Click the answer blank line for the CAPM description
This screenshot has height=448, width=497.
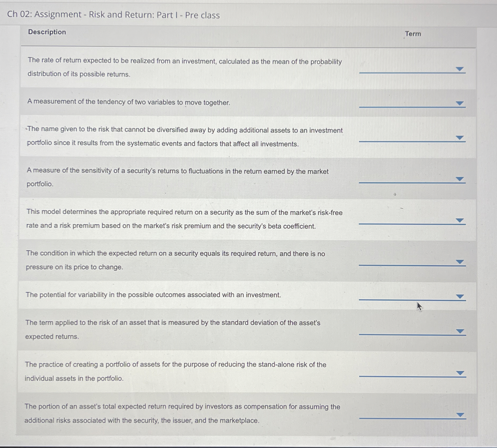coord(412,224)
